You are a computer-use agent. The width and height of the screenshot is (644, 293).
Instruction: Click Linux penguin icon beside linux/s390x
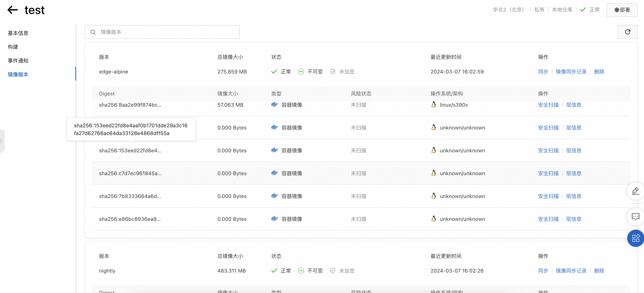pyautogui.click(x=433, y=104)
